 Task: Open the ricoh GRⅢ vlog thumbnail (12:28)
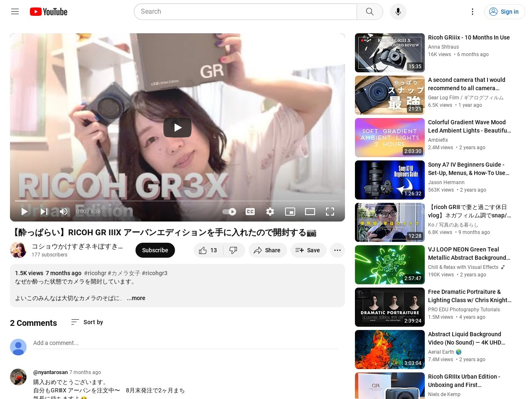click(390, 222)
